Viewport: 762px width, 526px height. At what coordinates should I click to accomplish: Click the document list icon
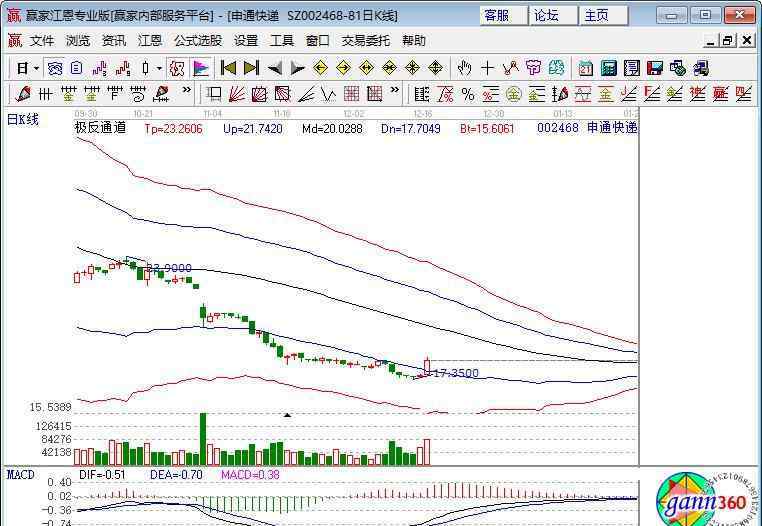[x=76, y=68]
